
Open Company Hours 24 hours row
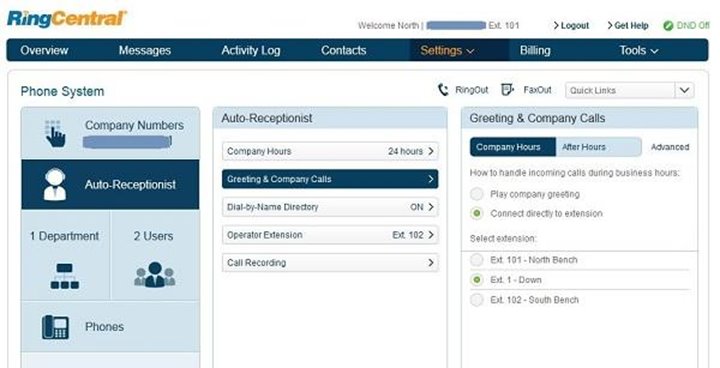(x=330, y=151)
